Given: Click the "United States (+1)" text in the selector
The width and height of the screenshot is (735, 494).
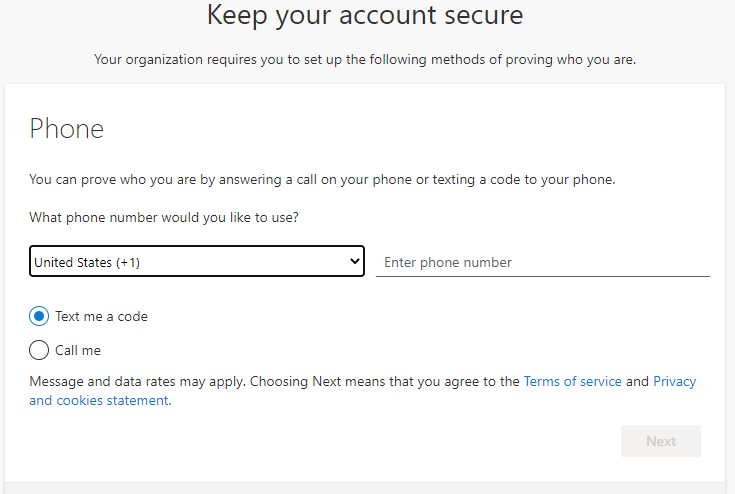Looking at the screenshot, I should coord(86,262).
